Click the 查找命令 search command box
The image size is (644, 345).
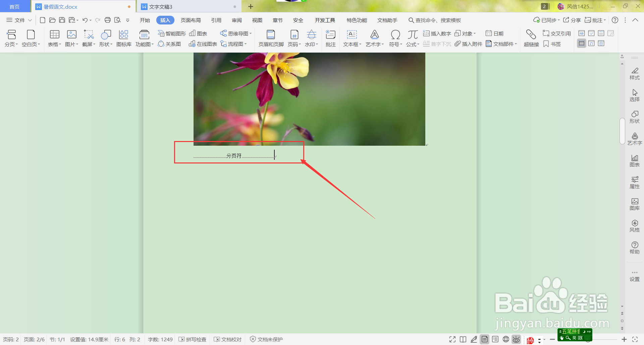tap(435, 20)
